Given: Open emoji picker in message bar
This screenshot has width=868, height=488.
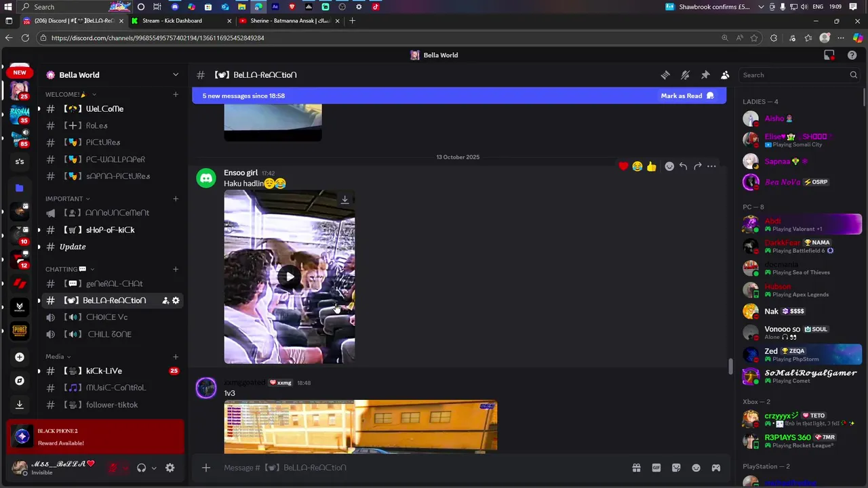Looking at the screenshot, I should pyautogui.click(x=696, y=468).
